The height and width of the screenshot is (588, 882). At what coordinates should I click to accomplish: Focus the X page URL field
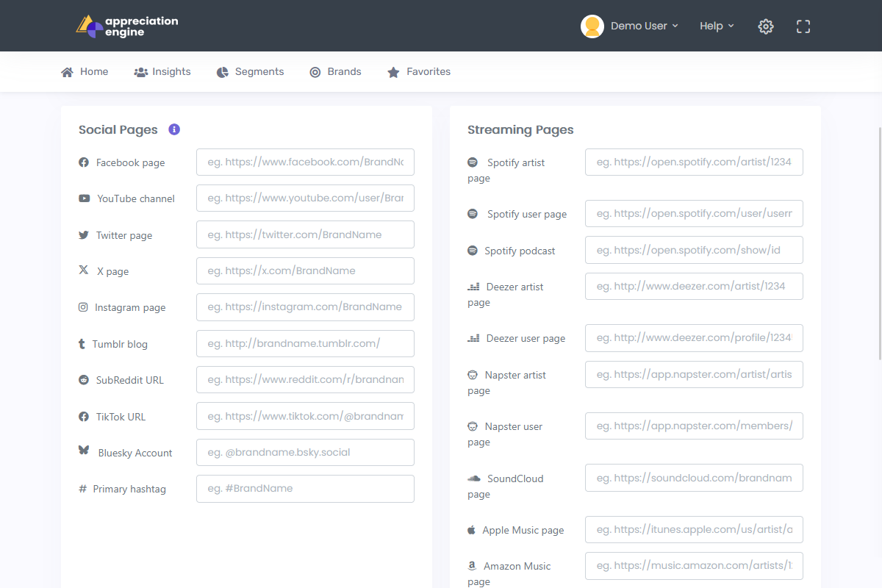point(305,270)
